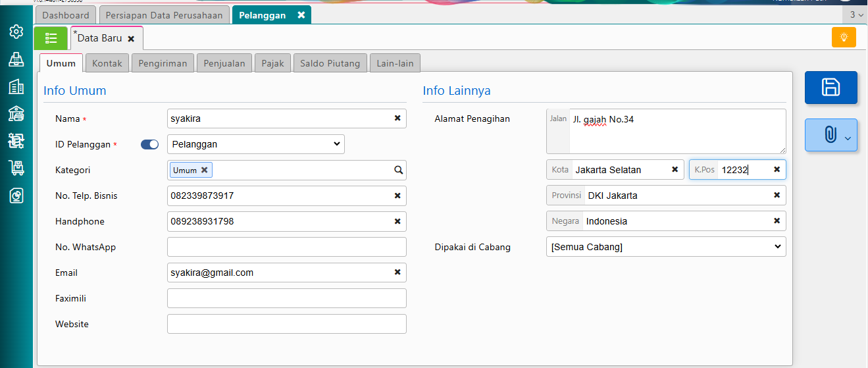This screenshot has height=368, width=868.
Task: Toggle the ID Pelanggan auto switch
Action: (150, 144)
